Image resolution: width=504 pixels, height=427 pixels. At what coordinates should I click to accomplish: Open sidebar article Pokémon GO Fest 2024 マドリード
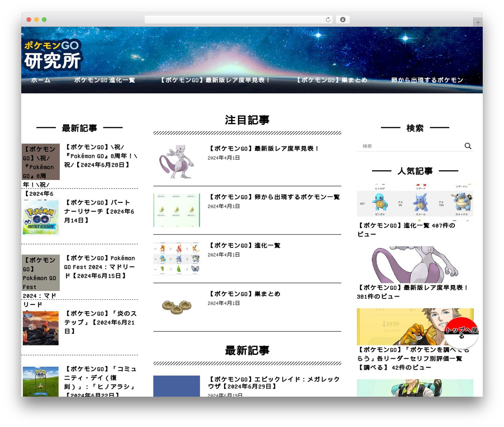coord(100,267)
